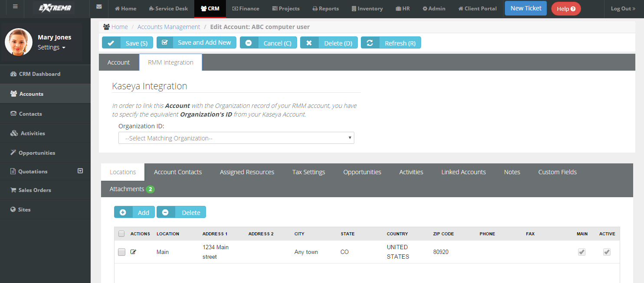Click Mary Jones profile picture
The width and height of the screenshot is (644, 283).
coord(19,42)
